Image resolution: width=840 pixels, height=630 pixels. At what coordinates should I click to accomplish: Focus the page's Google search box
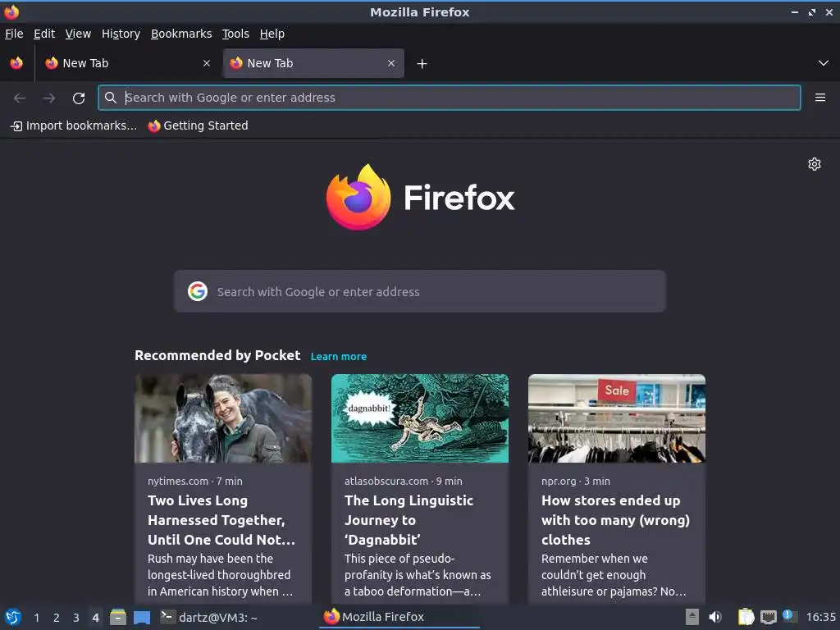pyautogui.click(x=419, y=291)
